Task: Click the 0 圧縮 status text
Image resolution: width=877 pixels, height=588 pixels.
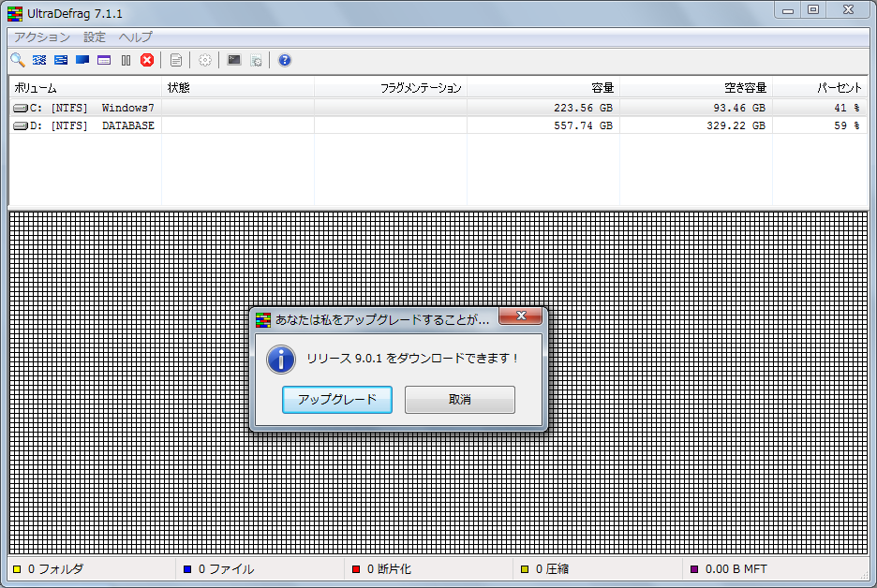Action: point(552,569)
